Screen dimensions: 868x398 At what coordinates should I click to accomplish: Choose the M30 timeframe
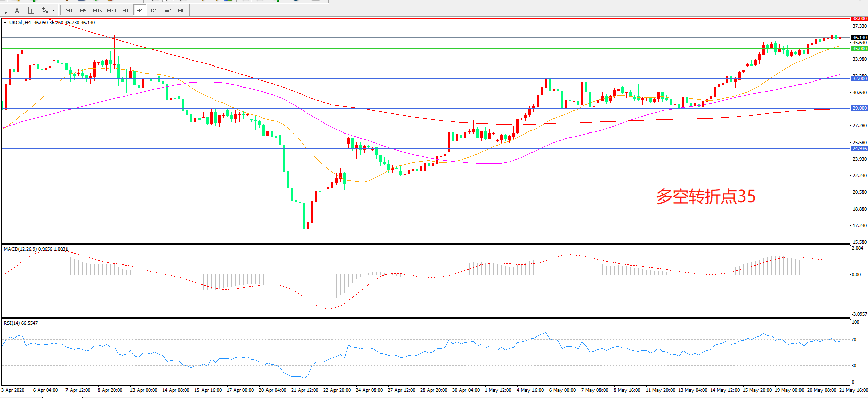pos(111,10)
